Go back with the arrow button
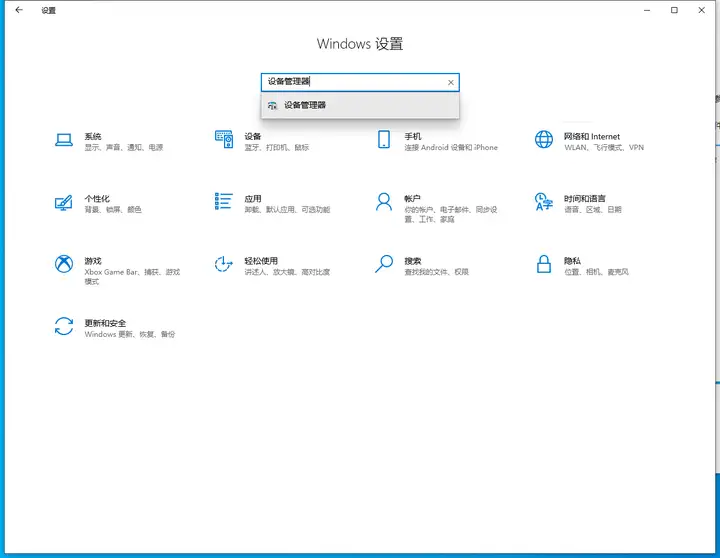The image size is (720, 558). click(19, 10)
